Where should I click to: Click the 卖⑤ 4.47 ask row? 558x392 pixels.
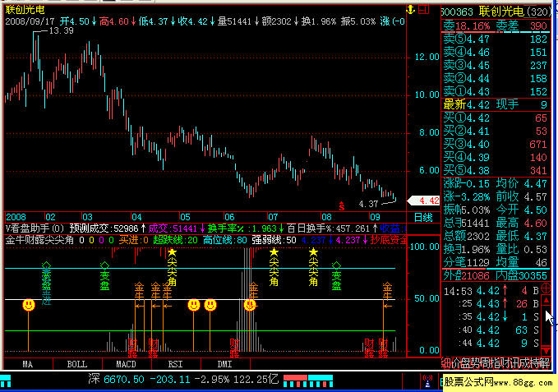[496, 39]
